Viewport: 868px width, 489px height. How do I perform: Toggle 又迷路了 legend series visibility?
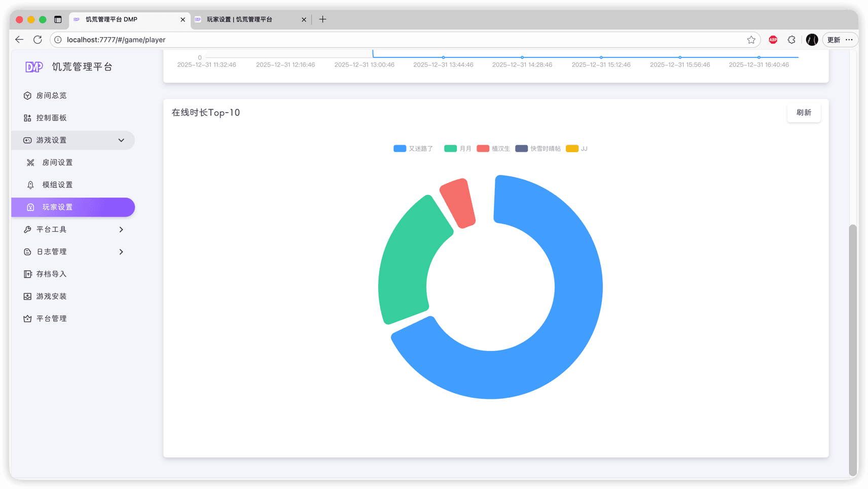tap(413, 149)
